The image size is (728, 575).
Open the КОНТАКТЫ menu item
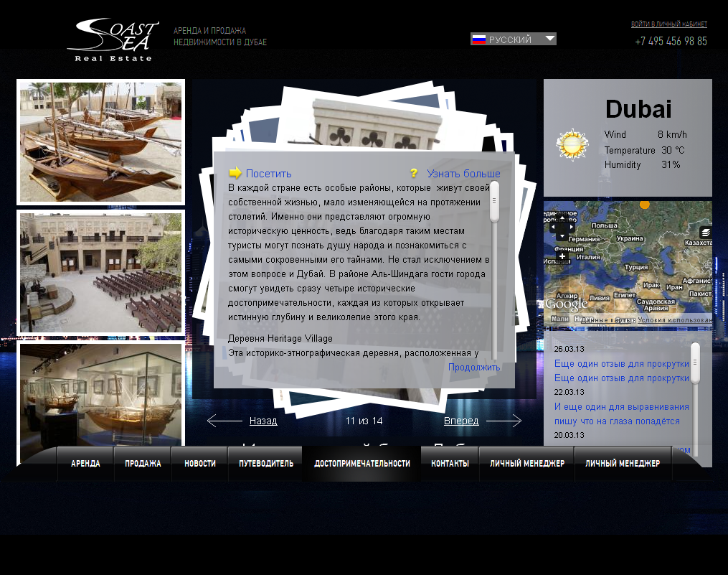(x=450, y=464)
